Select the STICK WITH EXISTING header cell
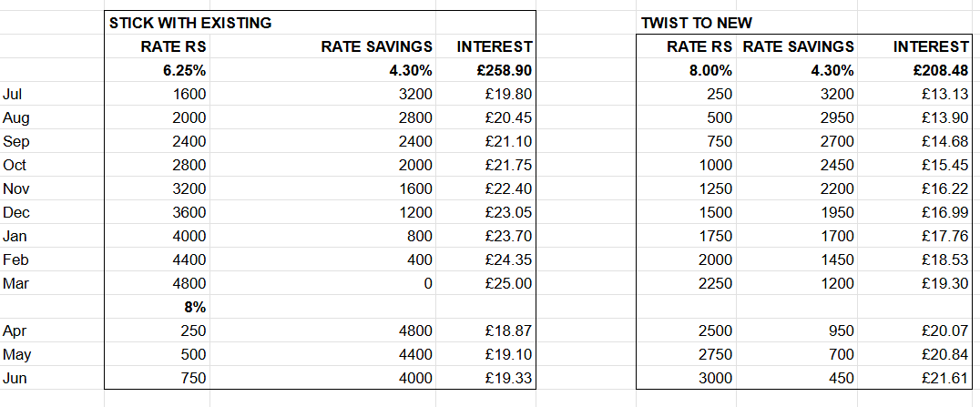 coord(190,23)
